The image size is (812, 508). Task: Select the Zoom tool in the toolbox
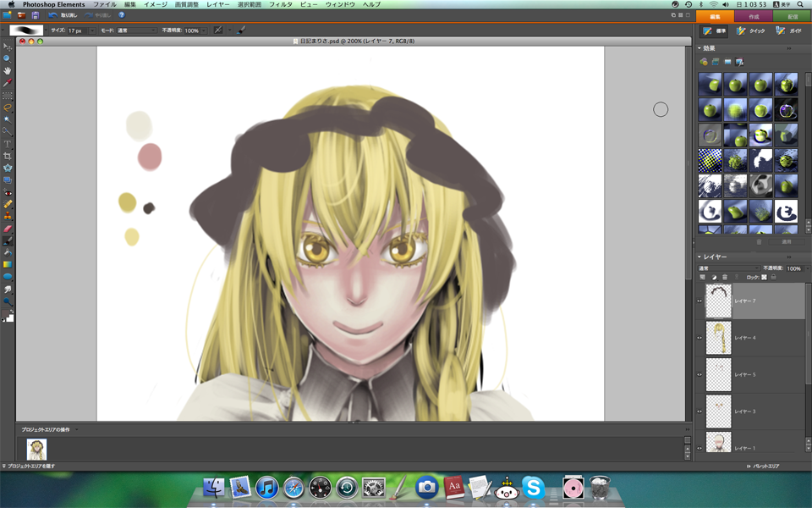8,59
